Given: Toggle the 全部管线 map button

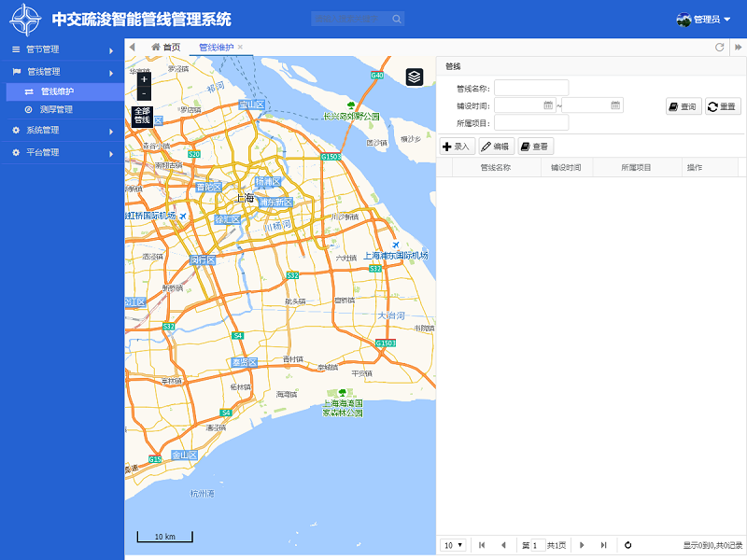Looking at the screenshot, I should [x=142, y=116].
